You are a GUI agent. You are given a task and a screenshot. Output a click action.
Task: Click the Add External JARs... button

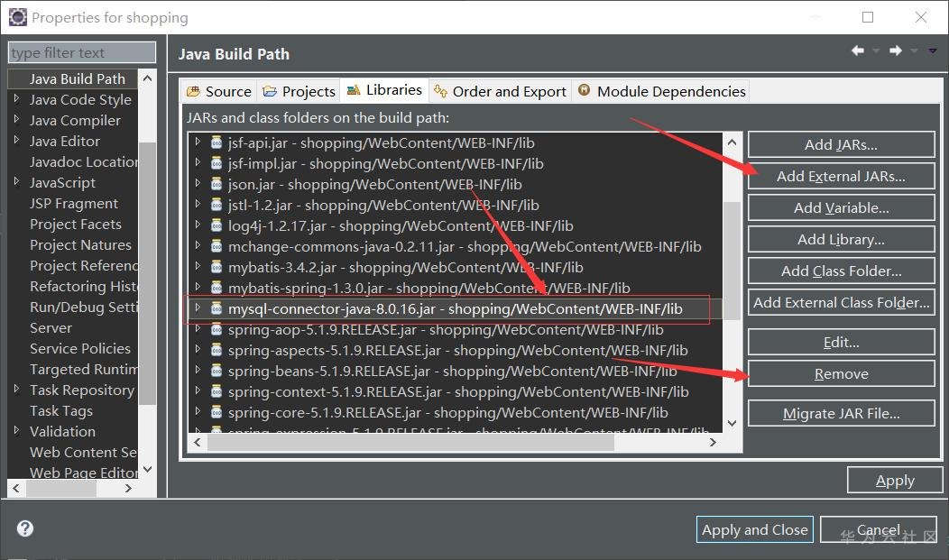pyautogui.click(x=842, y=177)
